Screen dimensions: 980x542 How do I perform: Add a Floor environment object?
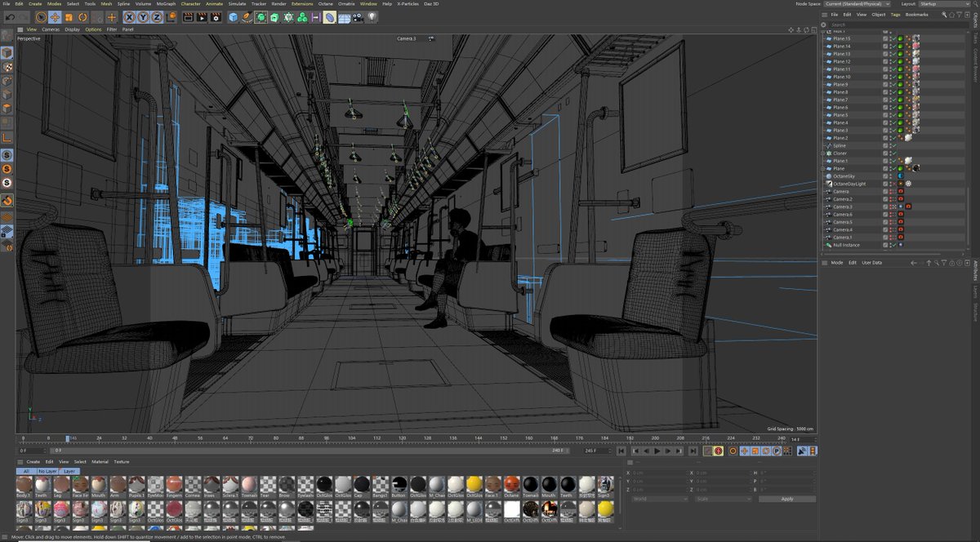click(x=344, y=16)
